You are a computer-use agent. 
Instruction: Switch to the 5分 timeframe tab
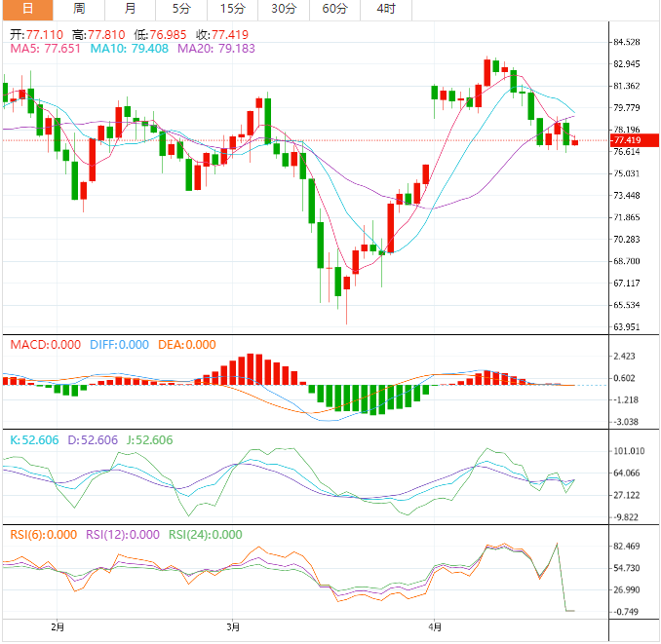tap(181, 9)
